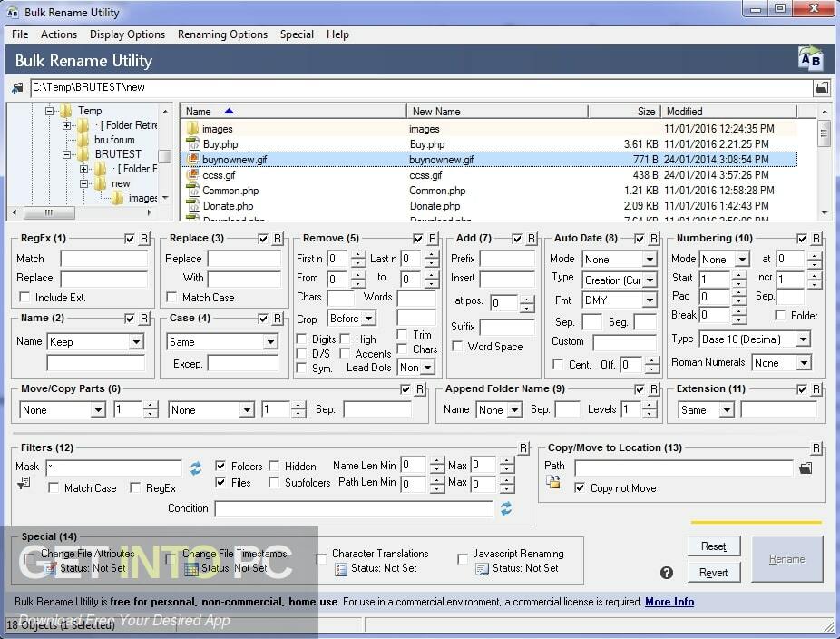Reset RegEx (1) group with its R icon

[144, 238]
